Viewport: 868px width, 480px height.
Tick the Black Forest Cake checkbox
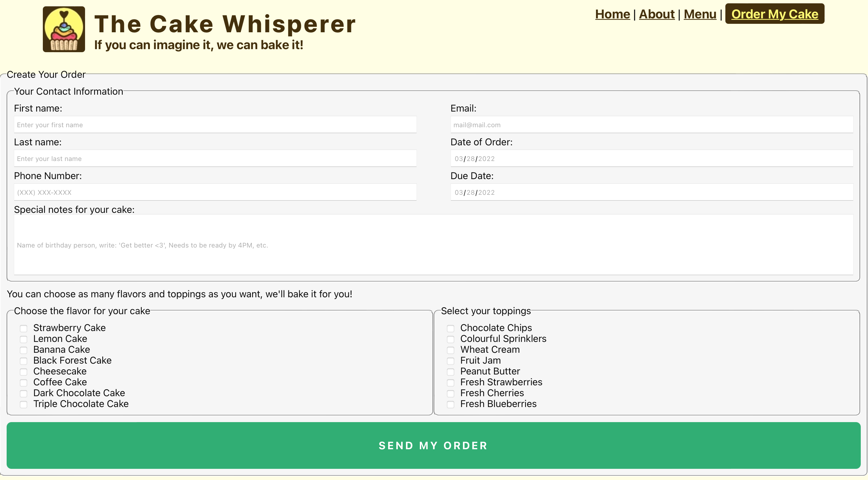tap(24, 361)
